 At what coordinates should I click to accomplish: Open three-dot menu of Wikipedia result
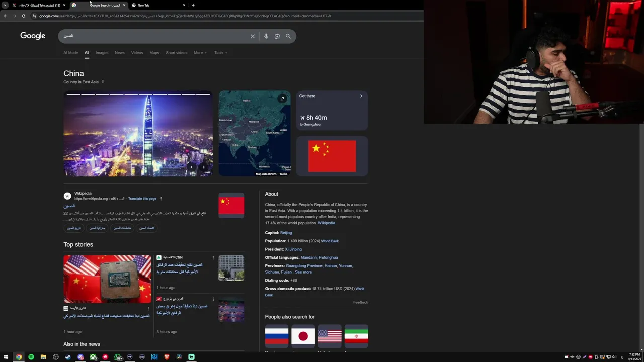pos(161,199)
